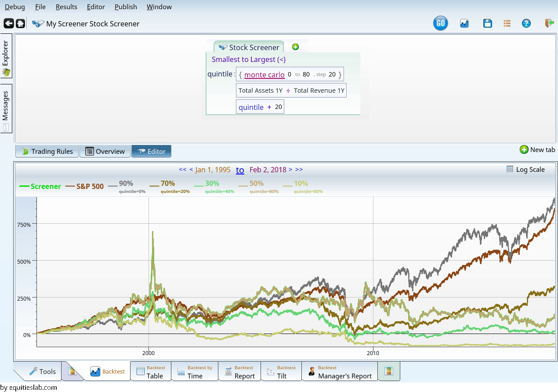Edit monte carlo end value 80
558x392 pixels.
click(306, 74)
